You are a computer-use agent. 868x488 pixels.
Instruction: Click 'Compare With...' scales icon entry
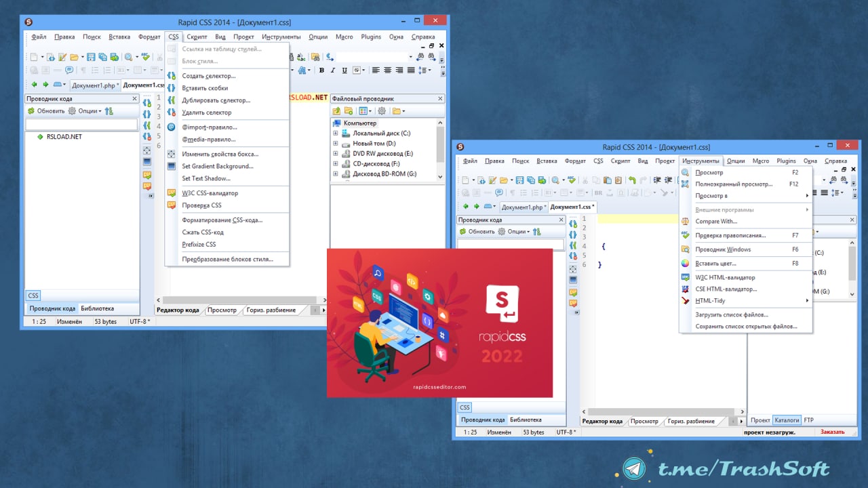(715, 222)
